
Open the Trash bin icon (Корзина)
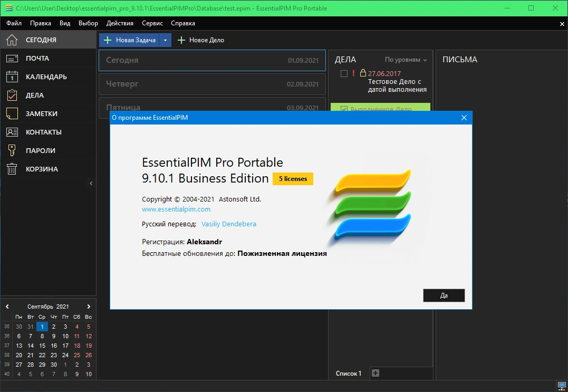(12, 169)
